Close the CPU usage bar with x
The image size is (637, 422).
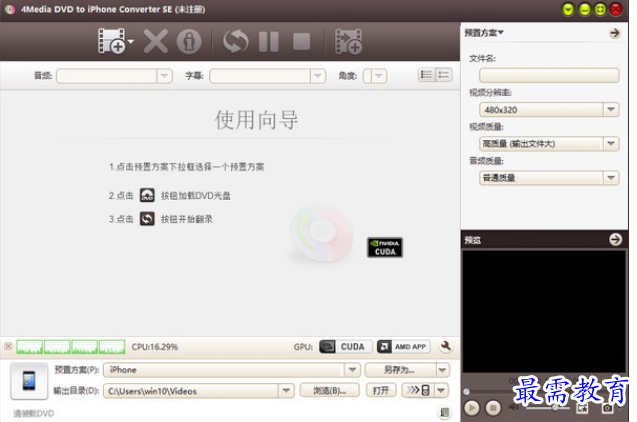pos(8,346)
